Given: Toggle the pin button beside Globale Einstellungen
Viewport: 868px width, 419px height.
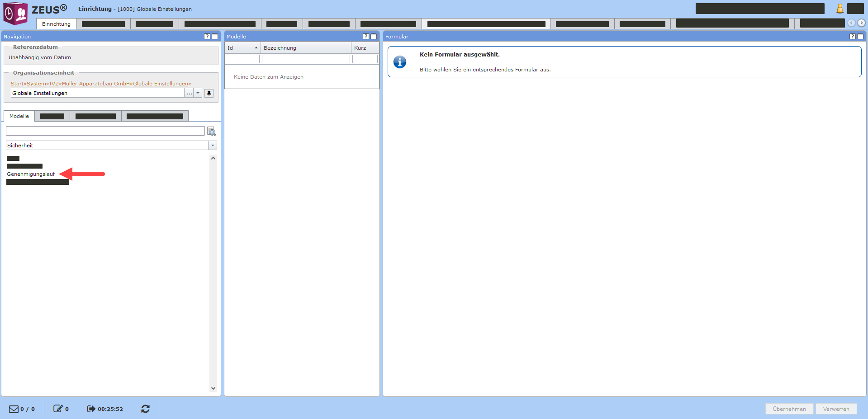Looking at the screenshot, I should click(209, 93).
